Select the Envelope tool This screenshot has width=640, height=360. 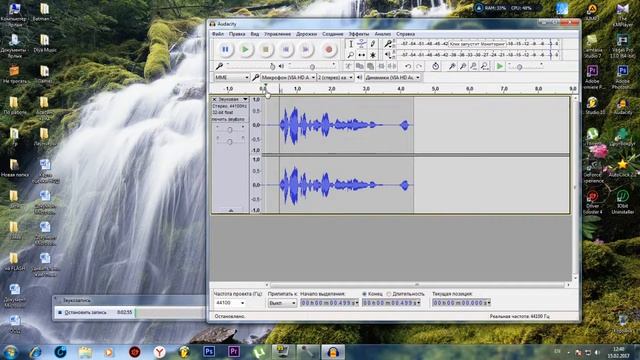(362, 44)
